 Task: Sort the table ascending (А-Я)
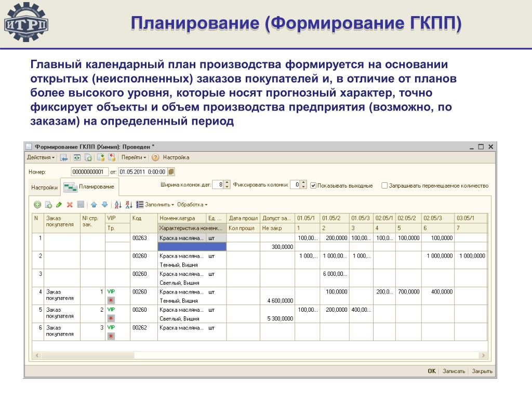click(118, 205)
